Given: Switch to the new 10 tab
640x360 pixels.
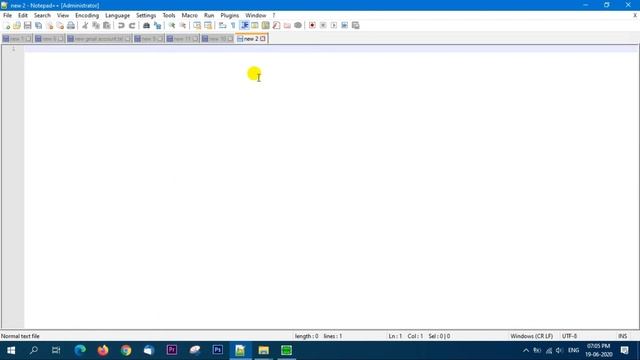Looking at the screenshot, I should 218,38.
